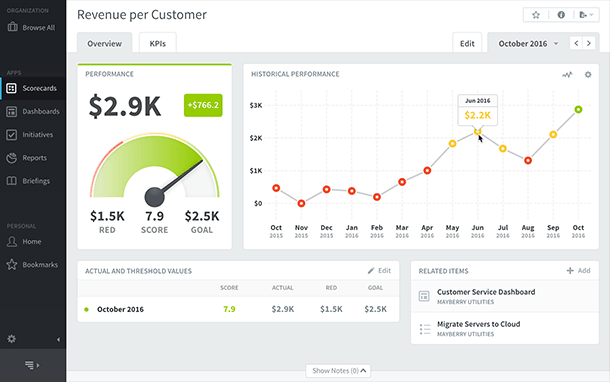Screen dimensions: 610x382
Task: Switch to the Overview tab
Action: [104, 43]
